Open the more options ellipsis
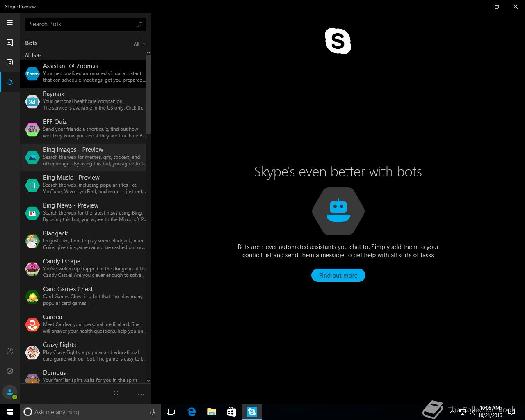This screenshot has width=525, height=420. point(141,394)
